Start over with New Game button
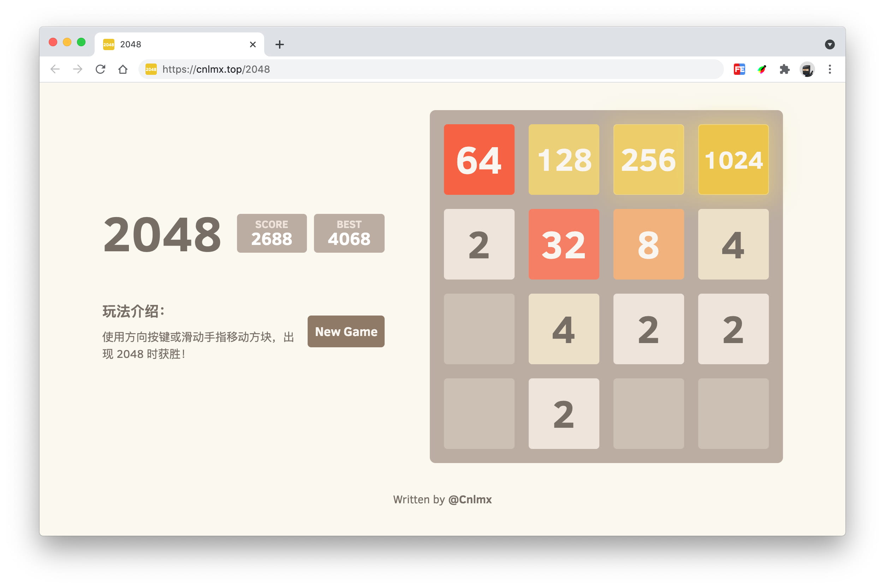885x588 pixels. coord(346,331)
